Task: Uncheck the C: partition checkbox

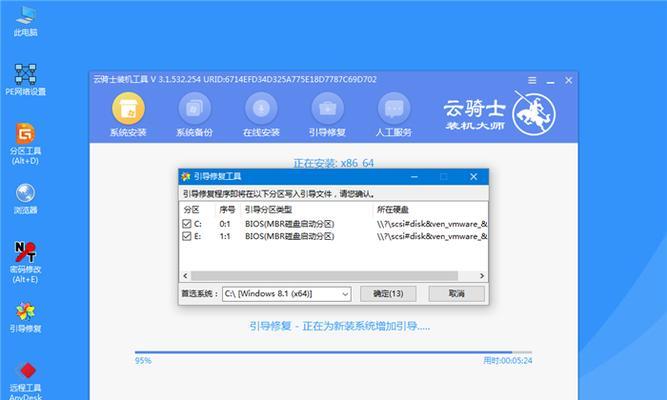Action: point(186,224)
